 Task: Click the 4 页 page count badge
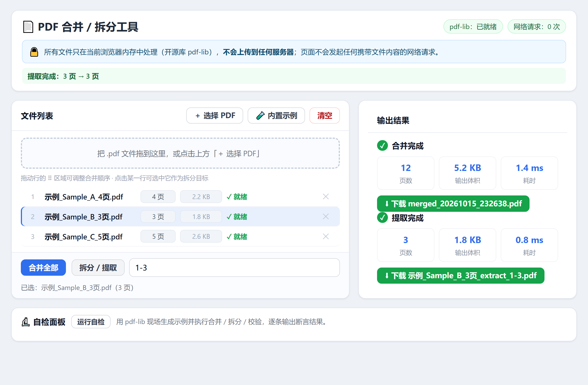(x=158, y=197)
